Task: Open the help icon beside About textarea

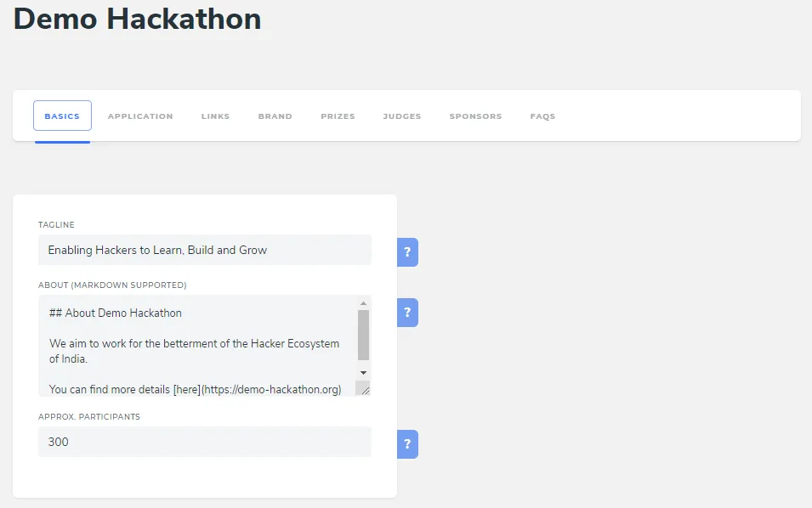Action: 407,313
